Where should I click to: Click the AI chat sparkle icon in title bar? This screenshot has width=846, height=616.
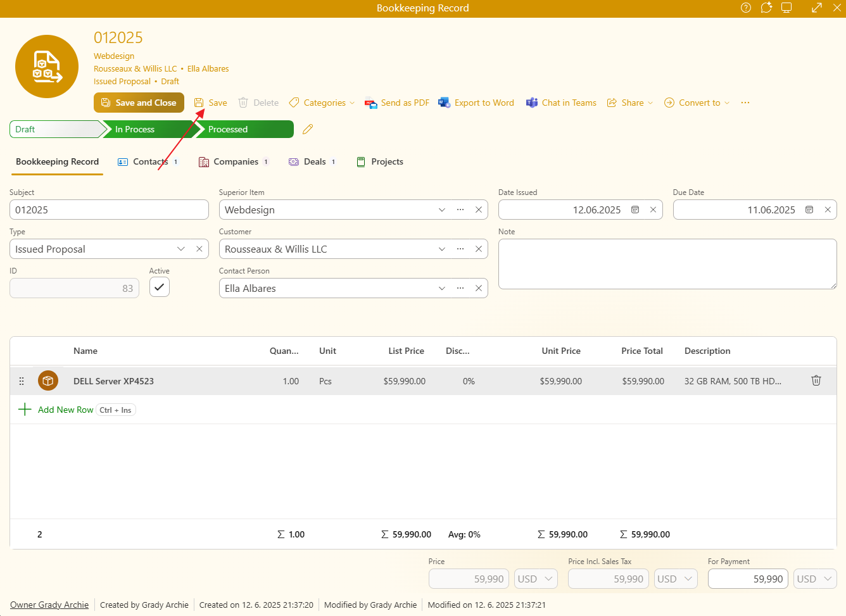click(x=766, y=8)
